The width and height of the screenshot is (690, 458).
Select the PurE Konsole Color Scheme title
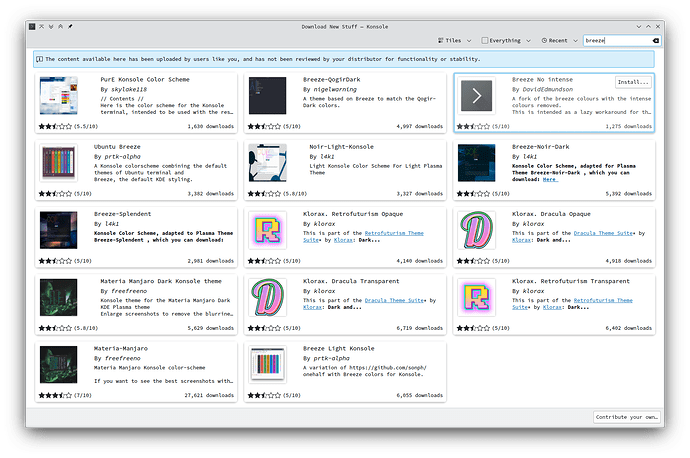point(145,80)
